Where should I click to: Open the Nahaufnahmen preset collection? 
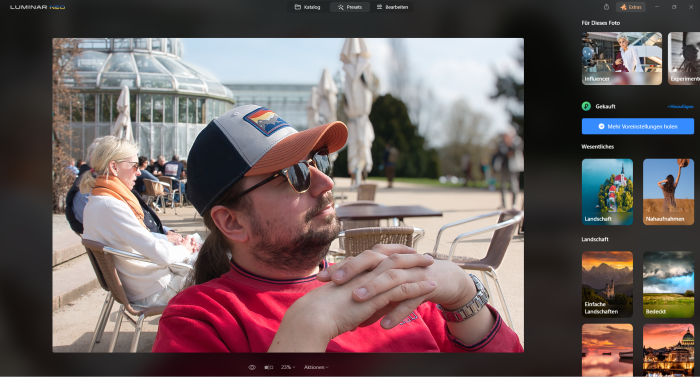click(668, 192)
